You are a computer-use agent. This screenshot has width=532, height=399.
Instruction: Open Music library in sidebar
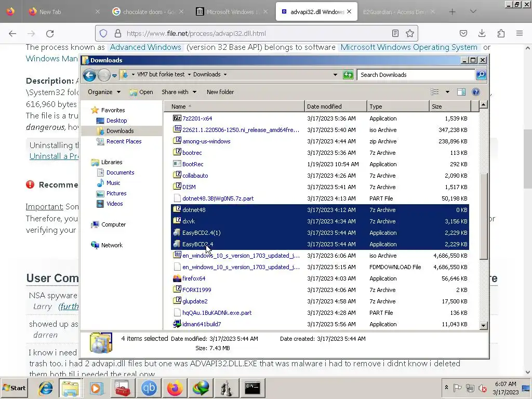click(113, 183)
